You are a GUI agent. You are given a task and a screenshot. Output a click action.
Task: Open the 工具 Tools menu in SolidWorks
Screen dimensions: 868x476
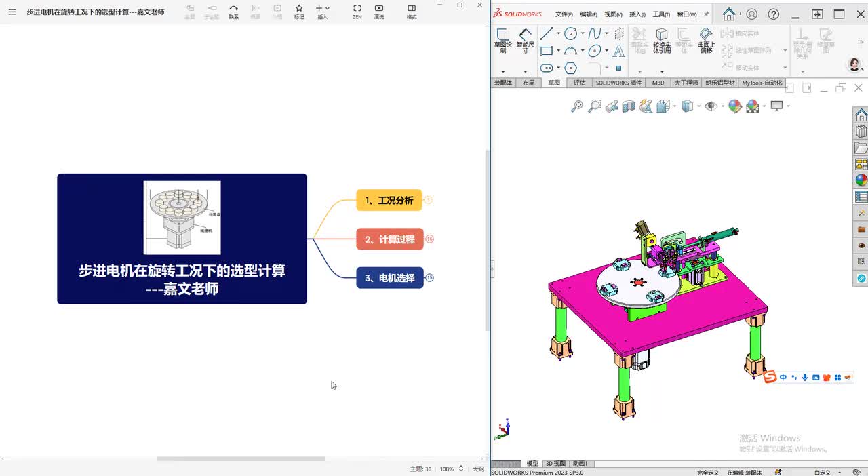click(661, 14)
